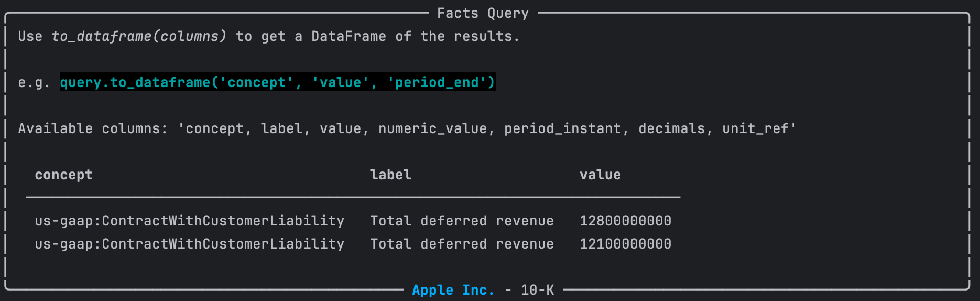Click 'Total deferred revenue' in the 12800000000 row
This screenshot has width=980, height=301.
pos(462,221)
